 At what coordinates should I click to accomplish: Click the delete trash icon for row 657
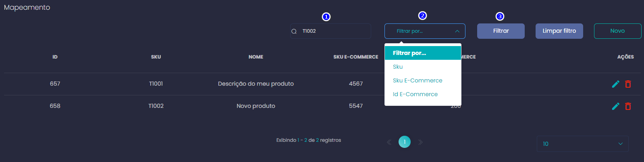coord(628,84)
